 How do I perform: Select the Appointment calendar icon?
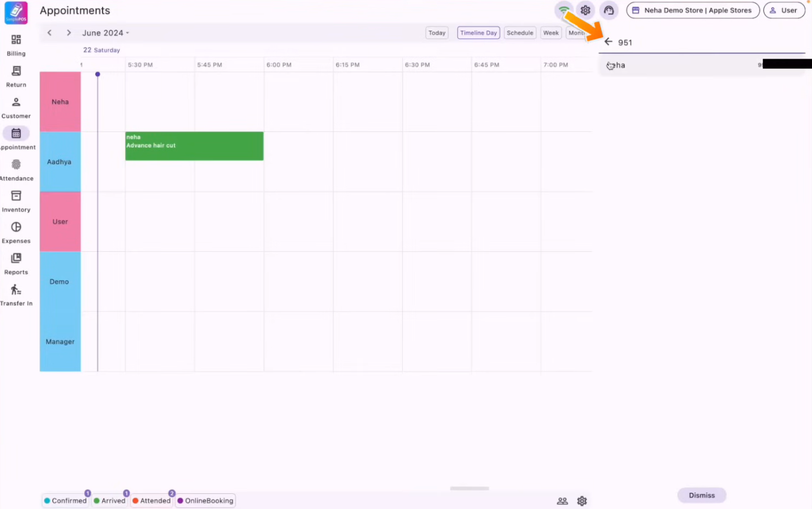pyautogui.click(x=16, y=133)
